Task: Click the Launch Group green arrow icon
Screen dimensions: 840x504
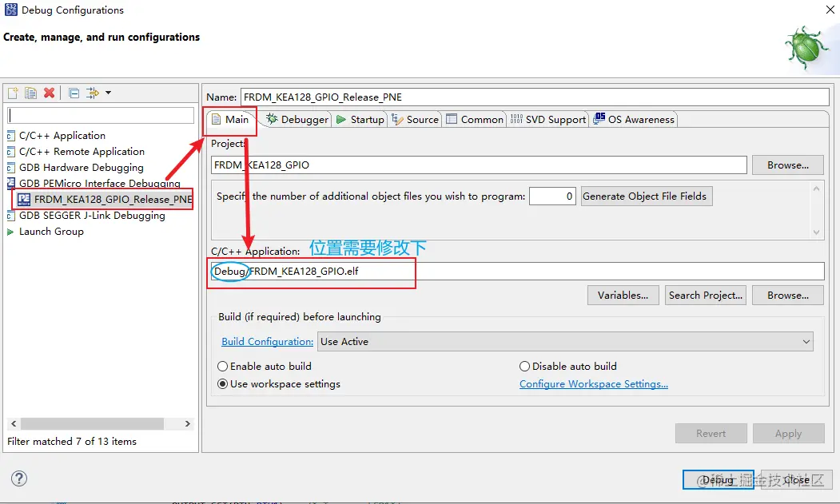Action: tap(10, 232)
